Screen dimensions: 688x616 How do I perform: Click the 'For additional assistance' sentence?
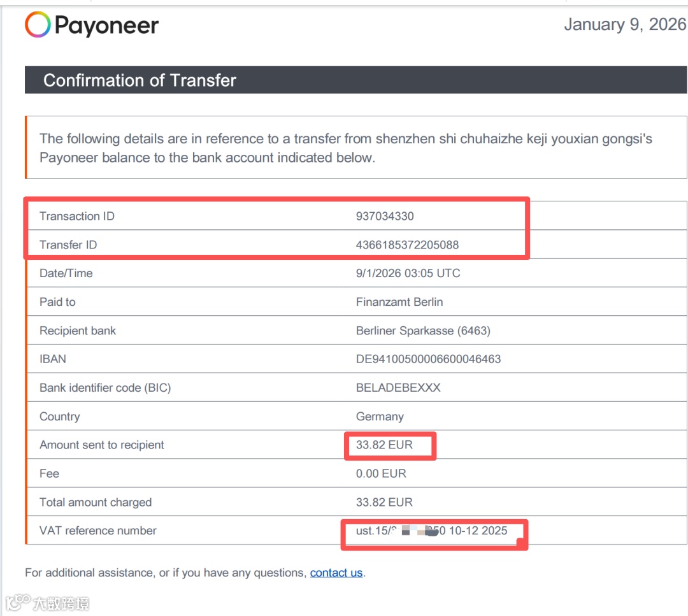(x=196, y=573)
